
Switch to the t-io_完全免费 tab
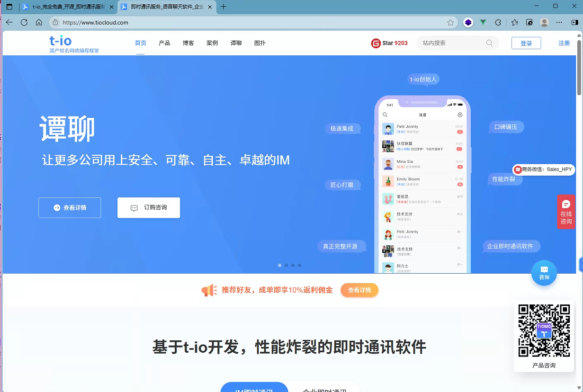pos(68,7)
